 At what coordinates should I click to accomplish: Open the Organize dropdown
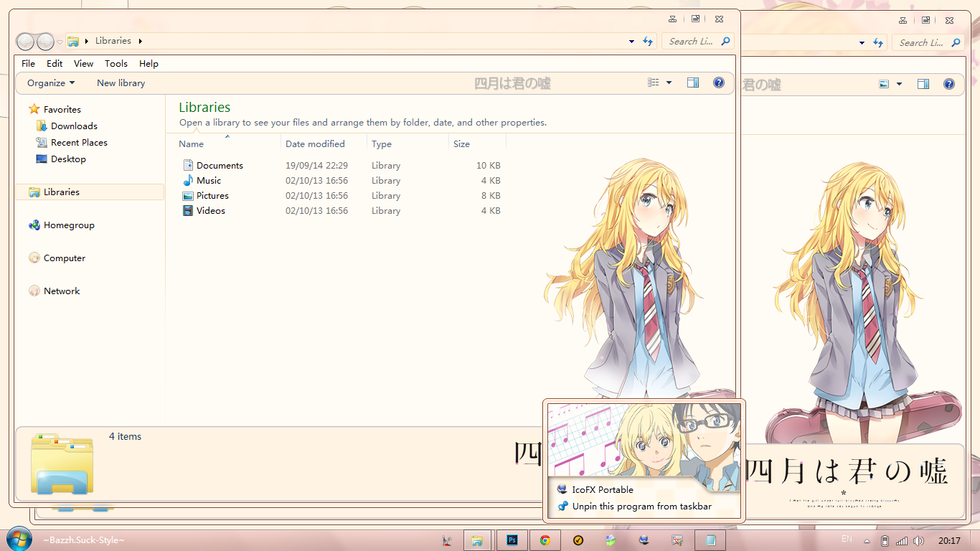pyautogui.click(x=51, y=83)
